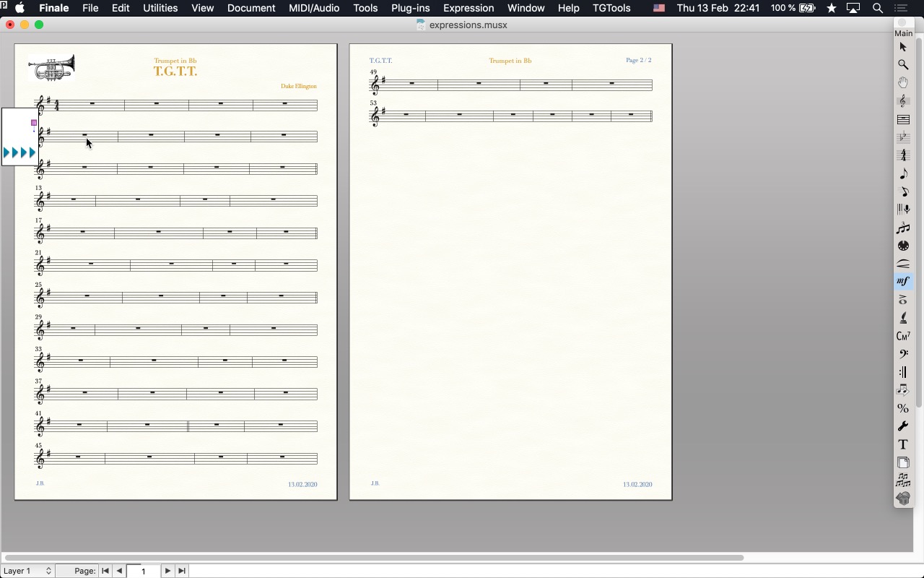Open the Plug-ins menu
The image size is (924, 578).
[410, 8]
